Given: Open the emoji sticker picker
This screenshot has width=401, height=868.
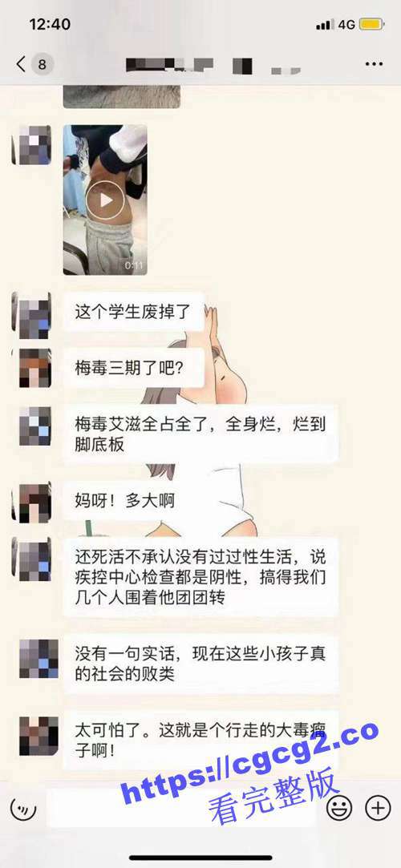Looking at the screenshot, I should pyautogui.click(x=339, y=809).
